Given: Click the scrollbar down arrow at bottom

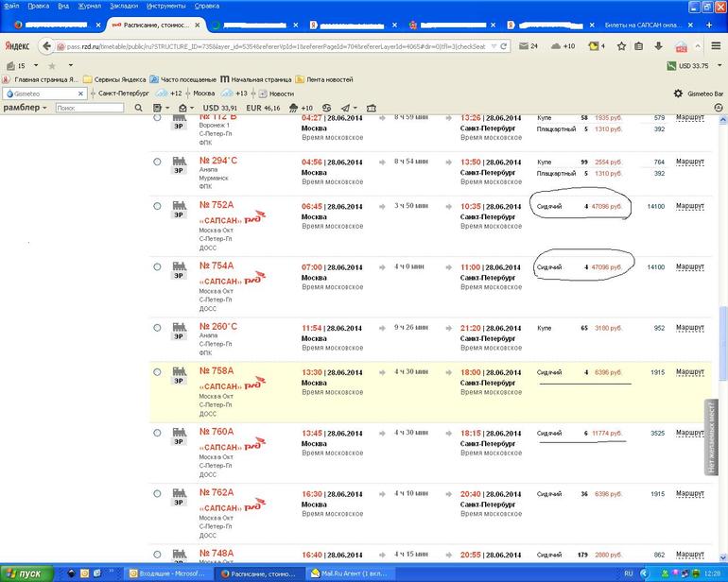Looking at the screenshot, I should (x=723, y=556).
